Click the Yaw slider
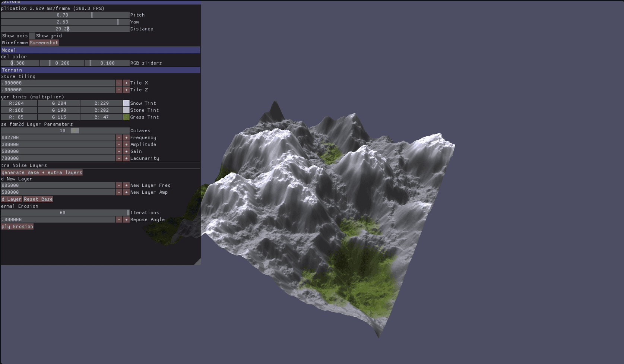This screenshot has height=364, width=624. 65,22
